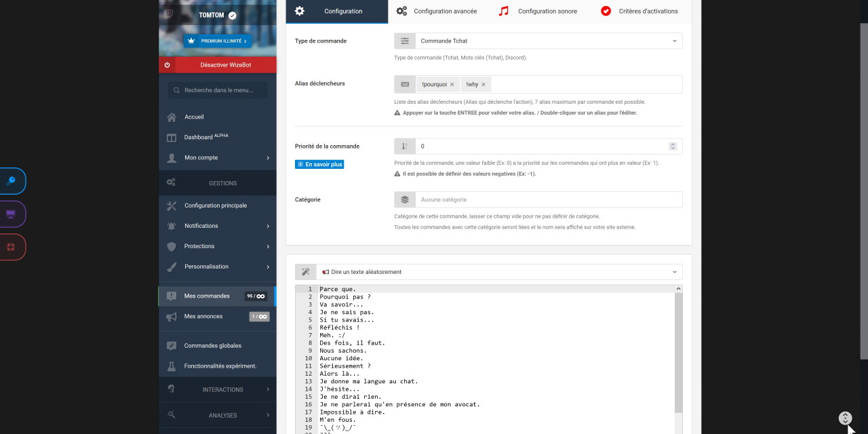Screen dimensions: 868x434
Task: Open Mes annonces megaphone icon
Action: point(172,317)
